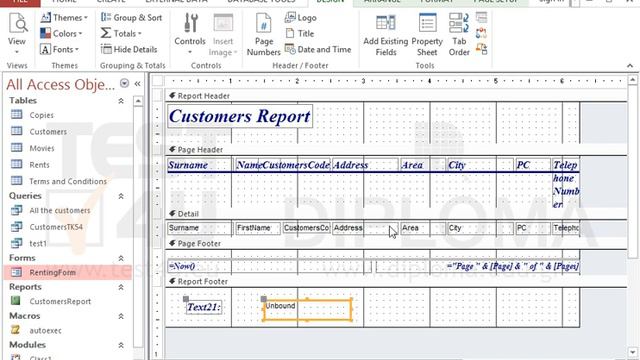Insert a Title

click(x=300, y=33)
